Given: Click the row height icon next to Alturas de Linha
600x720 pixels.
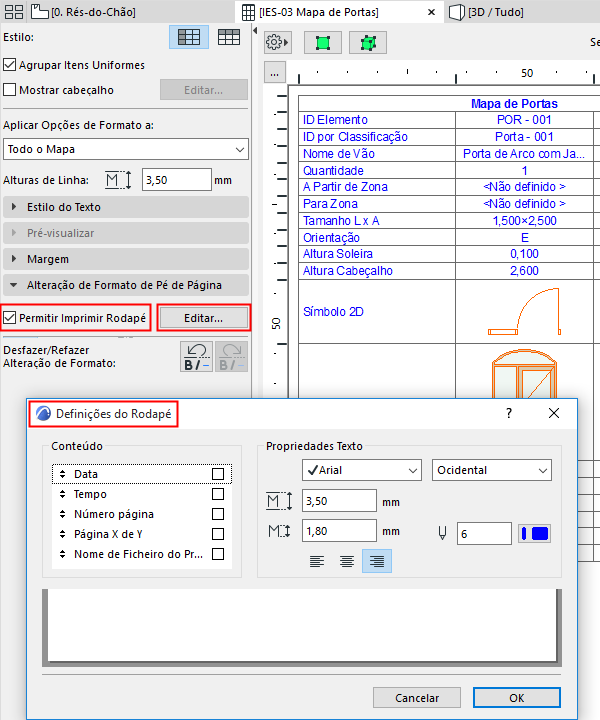Looking at the screenshot, I should click(x=118, y=180).
